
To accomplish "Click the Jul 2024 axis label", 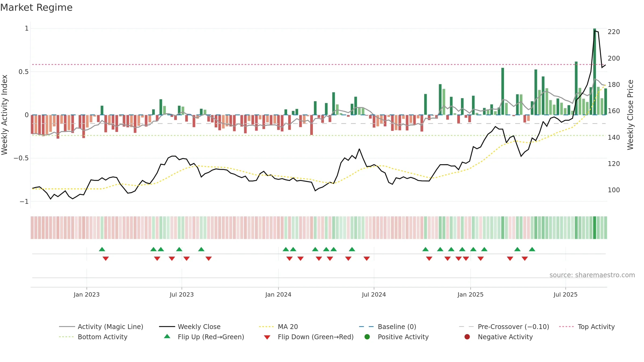I will click(x=374, y=294).
